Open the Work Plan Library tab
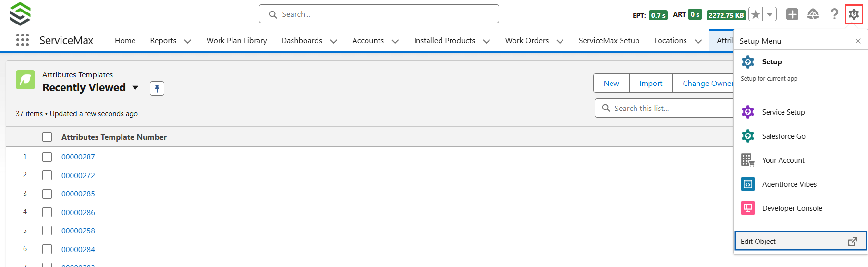The width and height of the screenshot is (868, 267). (237, 41)
